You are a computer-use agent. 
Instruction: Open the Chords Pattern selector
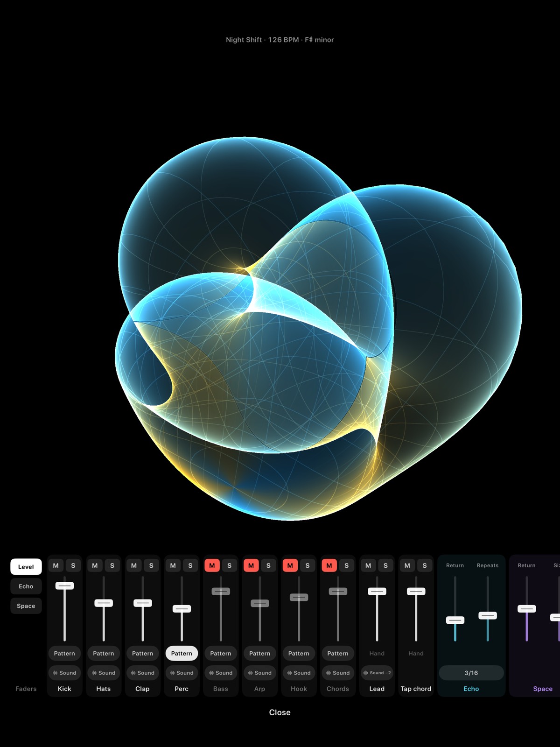(338, 653)
